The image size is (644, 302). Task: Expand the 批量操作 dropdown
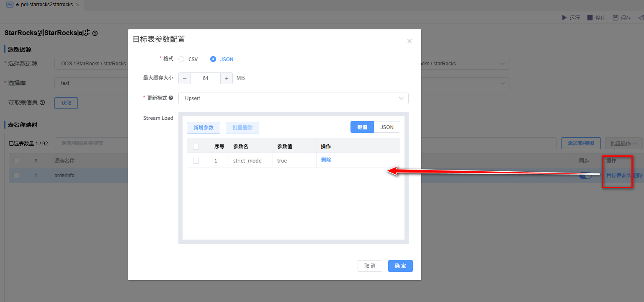(623, 143)
